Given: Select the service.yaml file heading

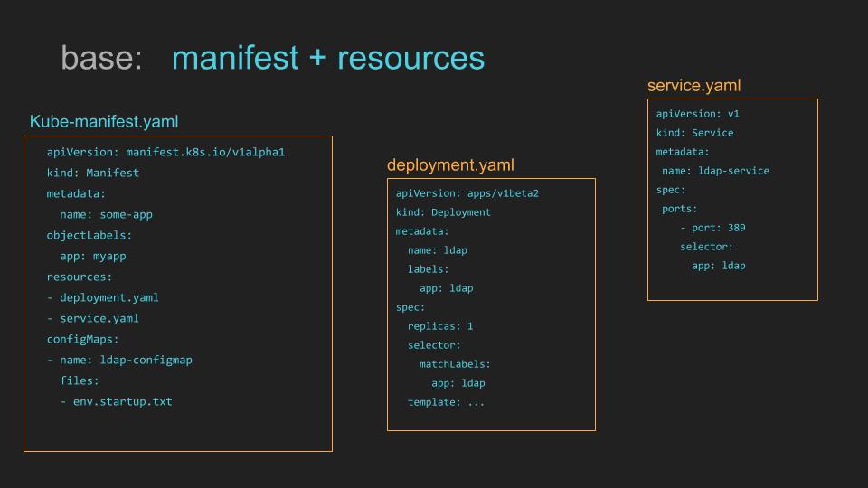Looking at the screenshot, I should (x=693, y=86).
